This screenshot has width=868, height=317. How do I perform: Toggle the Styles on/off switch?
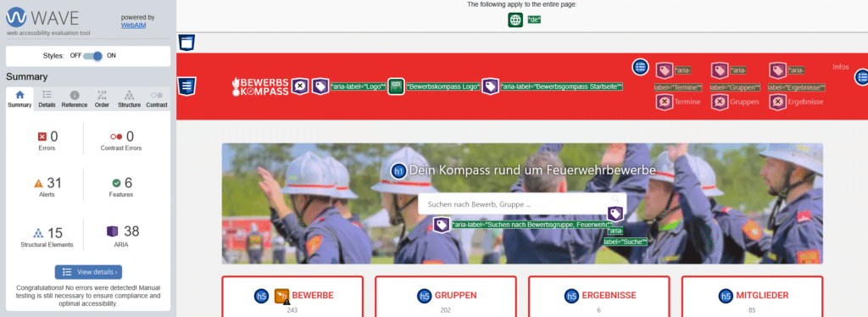coord(93,56)
